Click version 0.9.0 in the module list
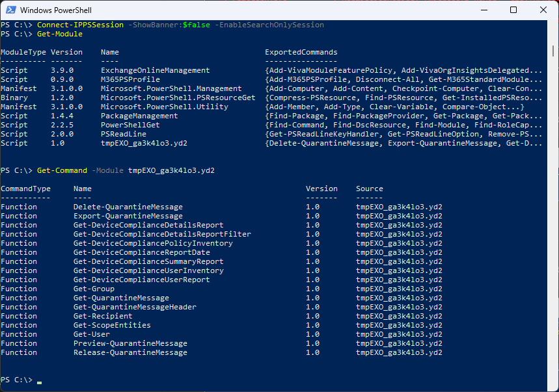Viewport: 559px width, 392px height. coord(62,80)
